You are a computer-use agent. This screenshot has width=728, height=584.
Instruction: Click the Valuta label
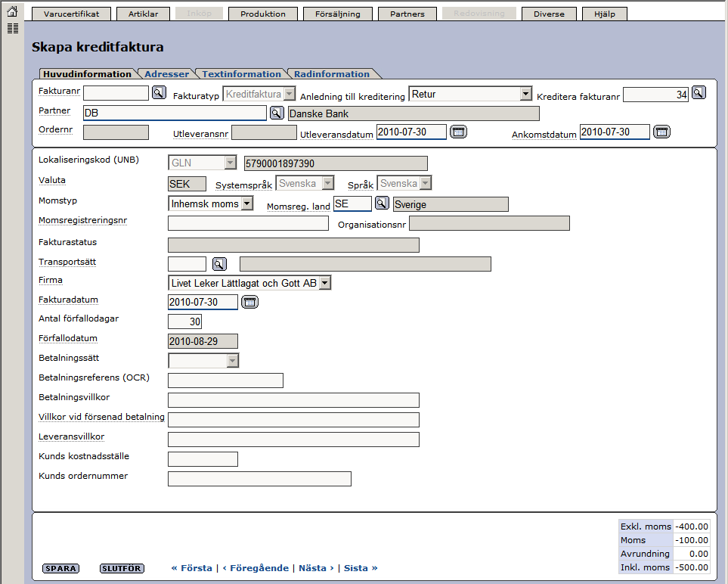point(52,180)
